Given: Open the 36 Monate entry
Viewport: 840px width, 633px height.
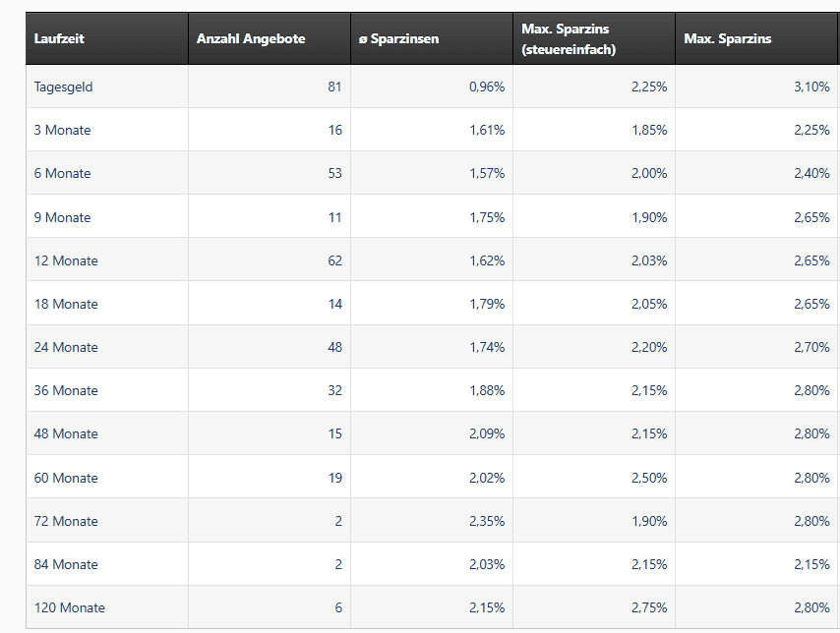Looking at the screenshot, I should coord(66,390).
